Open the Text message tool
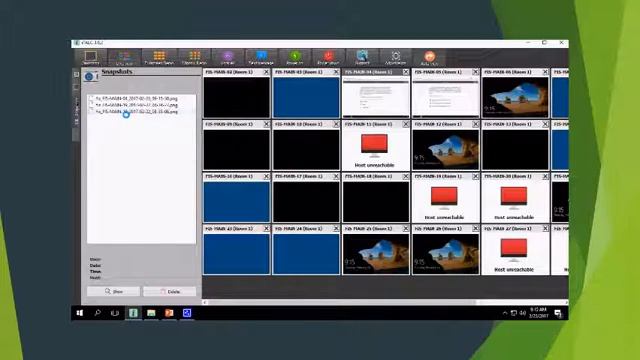Image resolution: width=640 pixels, height=360 pixels. point(261,58)
